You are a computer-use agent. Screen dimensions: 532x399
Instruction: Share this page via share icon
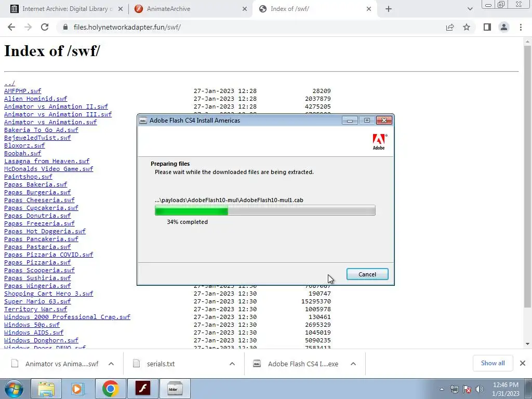[450, 27]
